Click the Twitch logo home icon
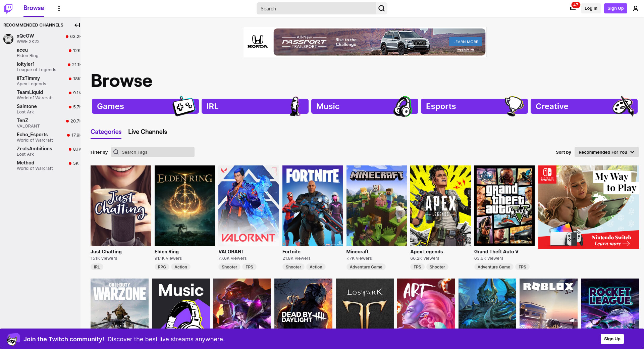Image resolution: width=644 pixels, height=349 pixels. [8, 8]
